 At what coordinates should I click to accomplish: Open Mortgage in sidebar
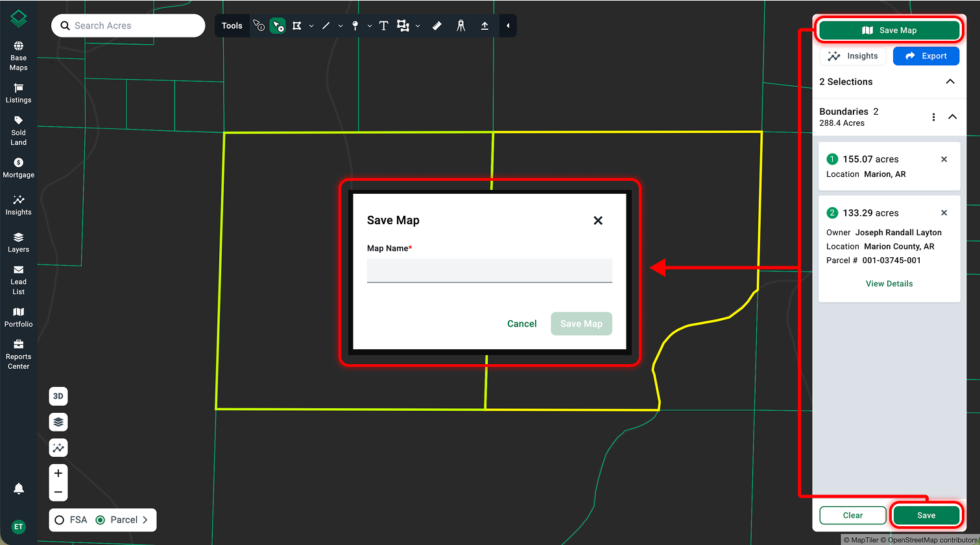point(19,168)
